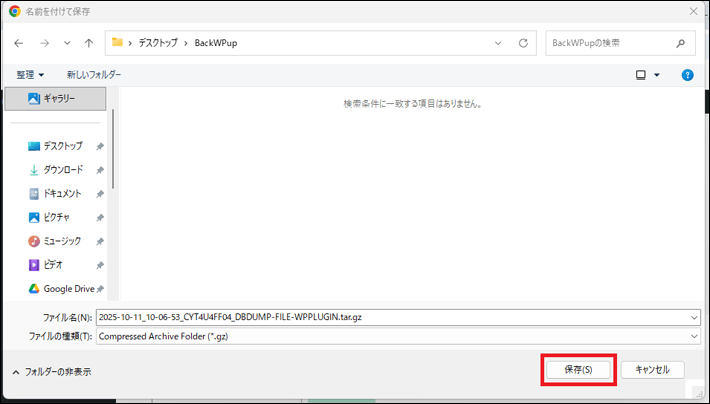Click the search magnifier icon
Screen dimensions: 710x404
tap(680, 43)
